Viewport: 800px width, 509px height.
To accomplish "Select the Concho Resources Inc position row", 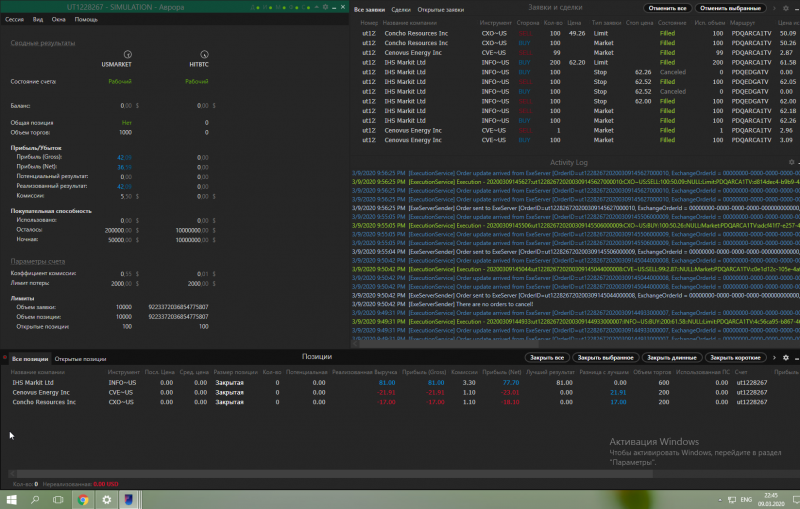I will tap(398, 402).
